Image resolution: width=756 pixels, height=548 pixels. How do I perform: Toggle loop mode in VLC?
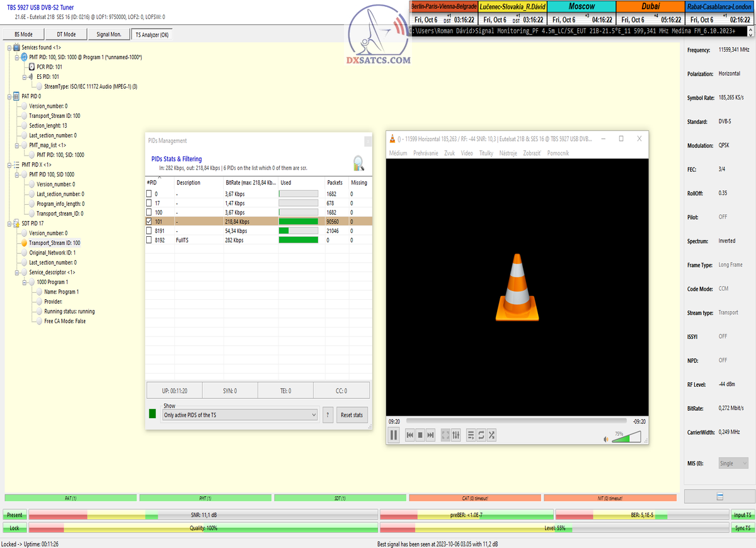tap(481, 435)
